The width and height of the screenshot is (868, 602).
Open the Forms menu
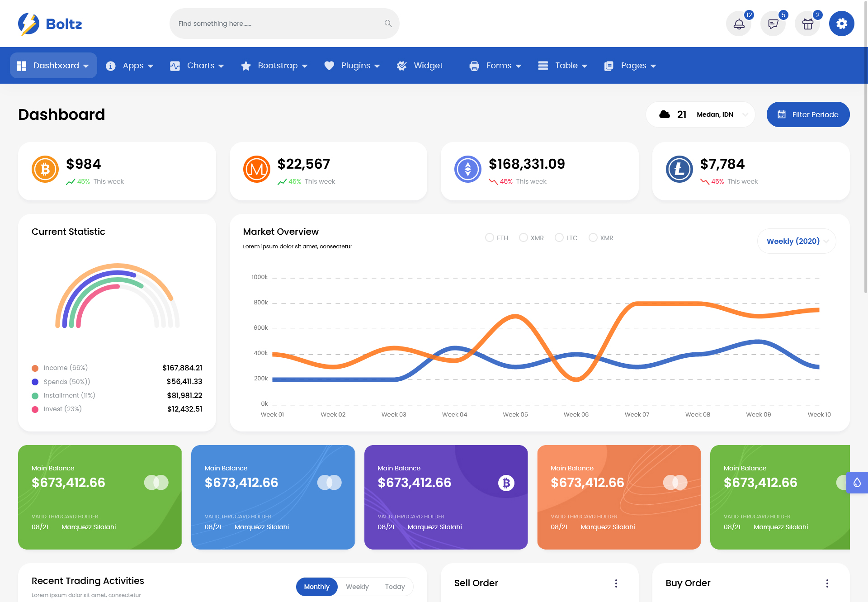(x=495, y=66)
